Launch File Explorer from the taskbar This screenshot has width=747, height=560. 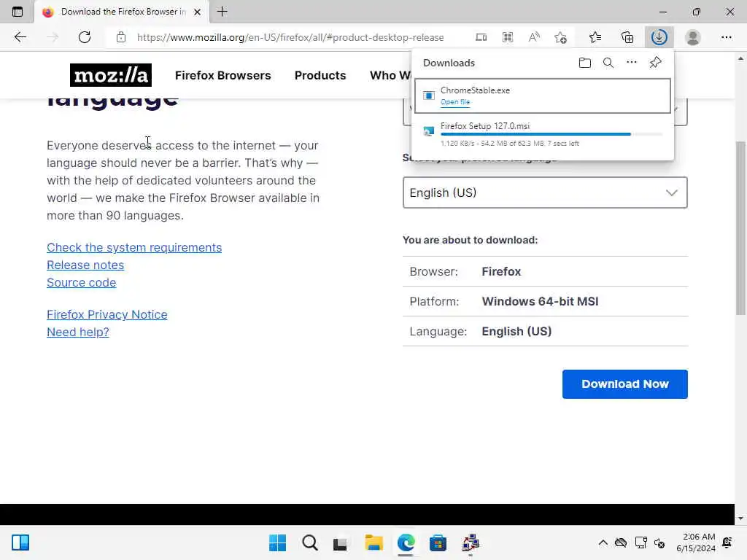coord(374,542)
